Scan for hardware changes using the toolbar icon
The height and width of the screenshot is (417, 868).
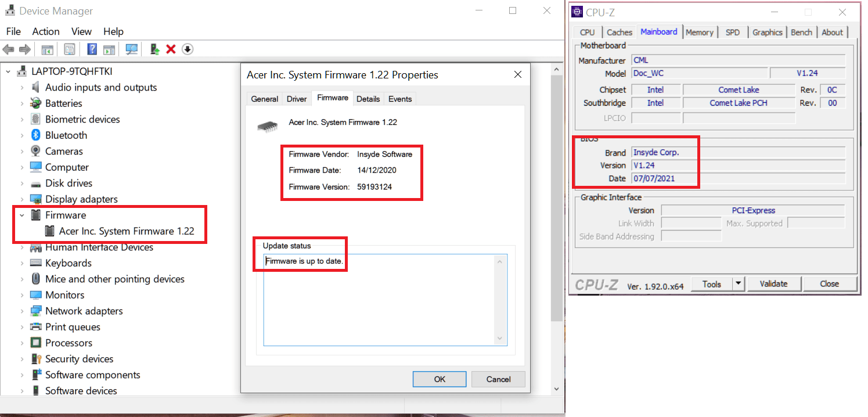pyautogui.click(x=132, y=49)
